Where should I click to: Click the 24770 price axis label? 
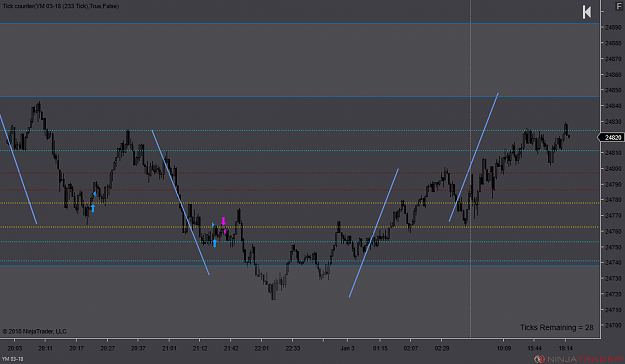(x=613, y=216)
